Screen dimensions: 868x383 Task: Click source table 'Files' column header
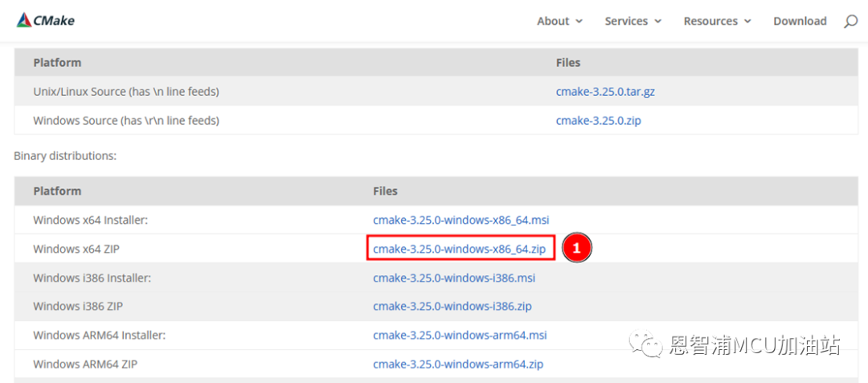[x=568, y=62]
